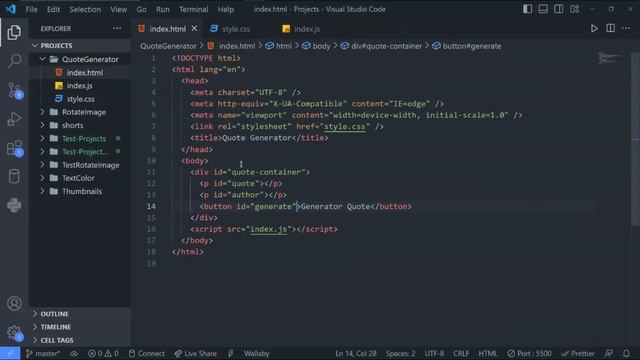This screenshot has width=640, height=360.
Task: Open the Extensions view icon
Action: click(x=15, y=148)
